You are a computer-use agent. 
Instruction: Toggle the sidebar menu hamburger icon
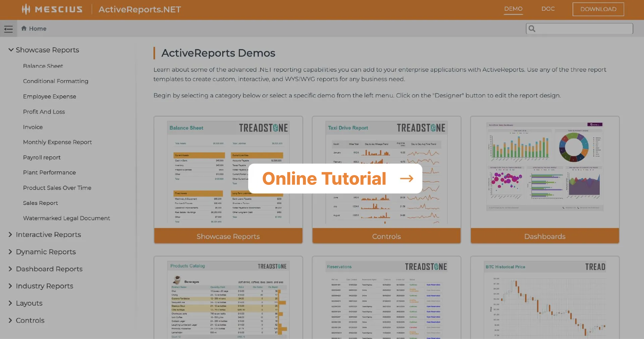tap(8, 29)
